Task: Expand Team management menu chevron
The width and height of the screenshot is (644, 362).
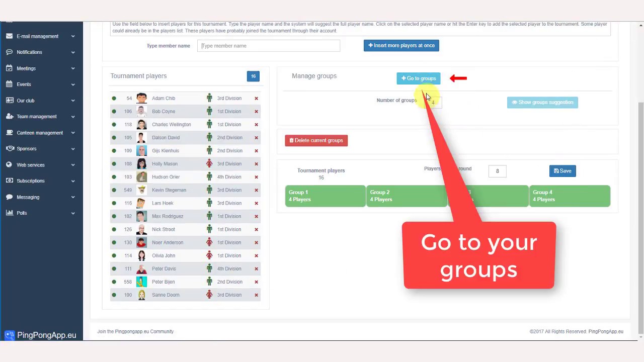Action: (x=73, y=117)
